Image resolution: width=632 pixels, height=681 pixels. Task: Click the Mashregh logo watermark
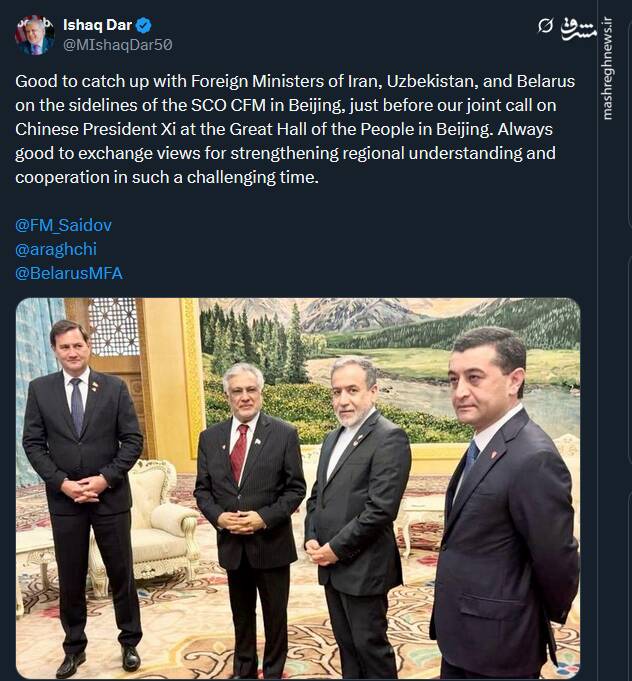pyautogui.click(x=579, y=25)
